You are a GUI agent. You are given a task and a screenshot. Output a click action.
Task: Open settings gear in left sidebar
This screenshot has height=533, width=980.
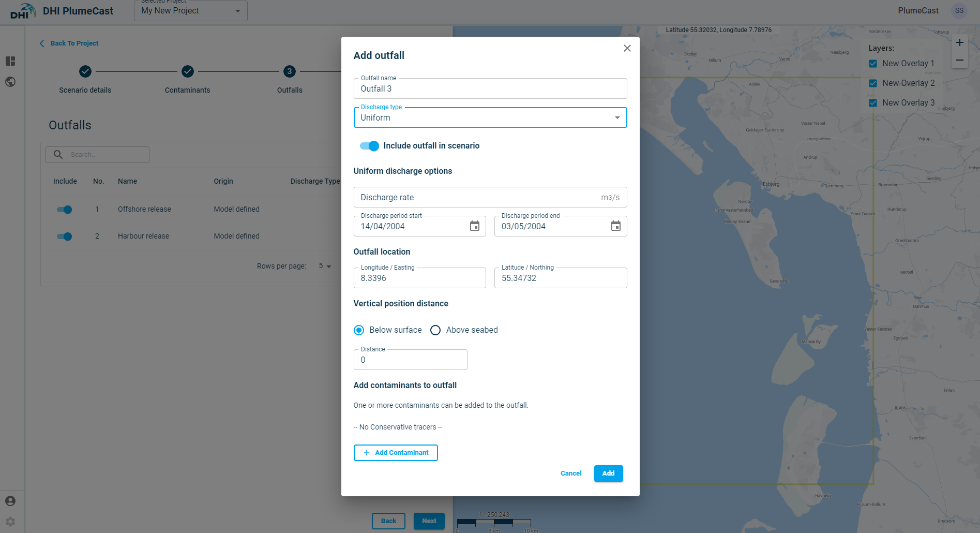(10, 522)
